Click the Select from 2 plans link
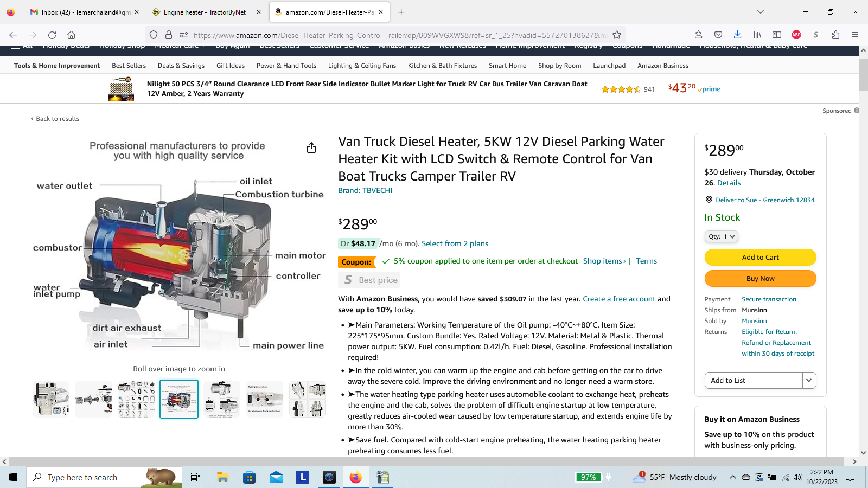 [455, 243]
